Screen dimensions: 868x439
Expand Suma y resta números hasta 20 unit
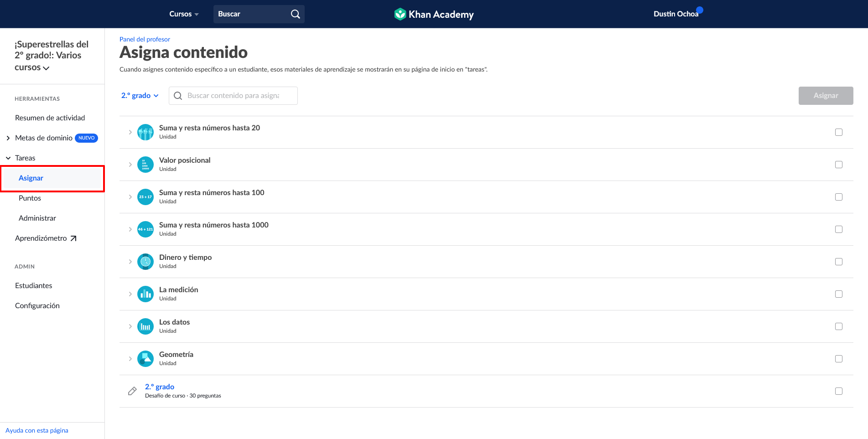[x=130, y=132]
